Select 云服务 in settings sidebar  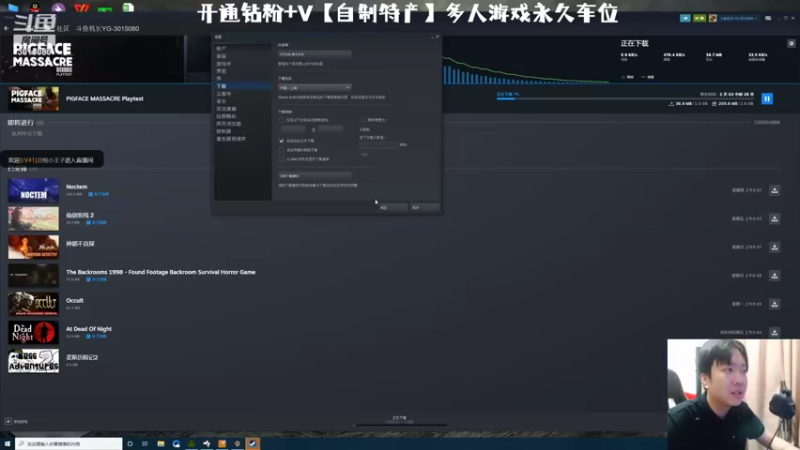[223, 94]
